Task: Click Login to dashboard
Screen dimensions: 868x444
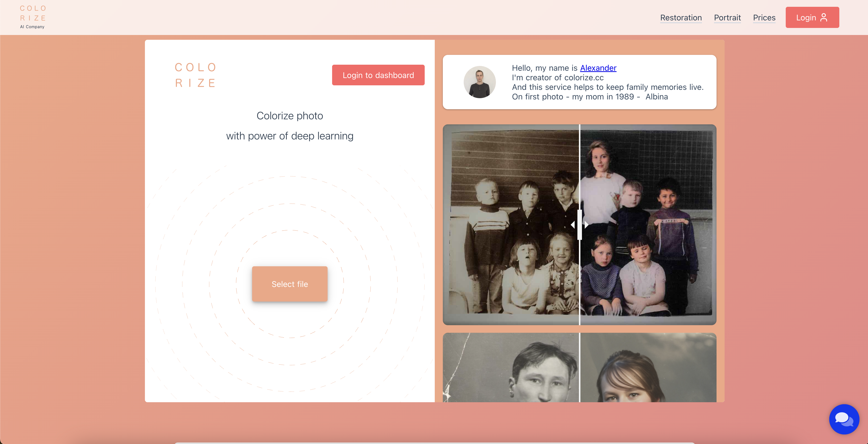Action: (x=378, y=75)
